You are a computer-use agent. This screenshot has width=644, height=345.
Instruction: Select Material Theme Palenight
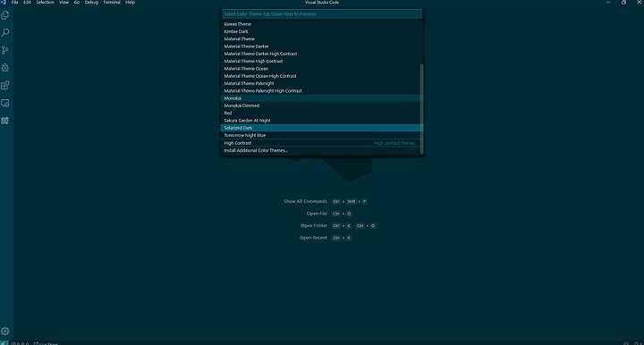(x=322, y=83)
